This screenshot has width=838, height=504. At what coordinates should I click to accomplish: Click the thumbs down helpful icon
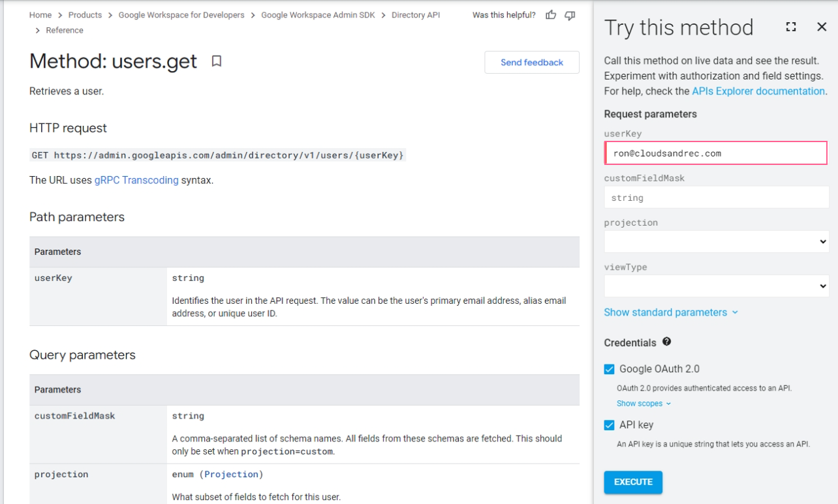click(569, 14)
